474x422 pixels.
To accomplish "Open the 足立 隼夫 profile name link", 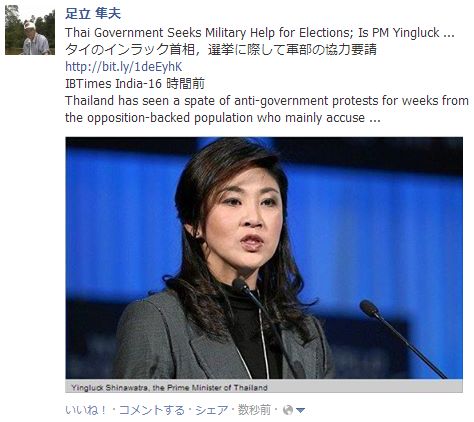I will (93, 13).
